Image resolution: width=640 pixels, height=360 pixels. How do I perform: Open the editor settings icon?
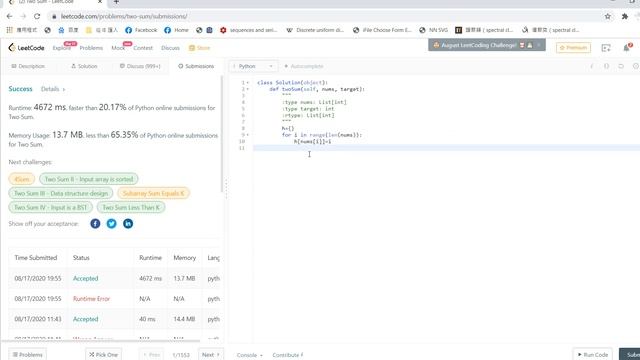[636, 66]
